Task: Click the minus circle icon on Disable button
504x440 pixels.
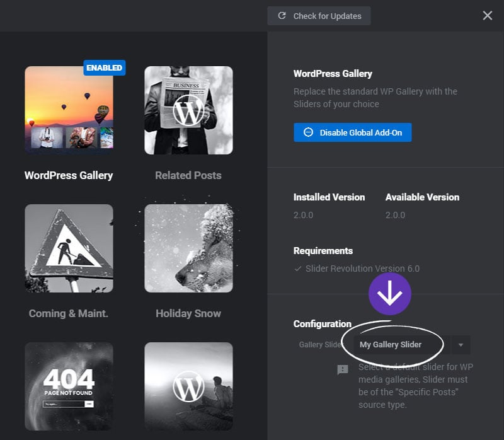Action: point(308,132)
